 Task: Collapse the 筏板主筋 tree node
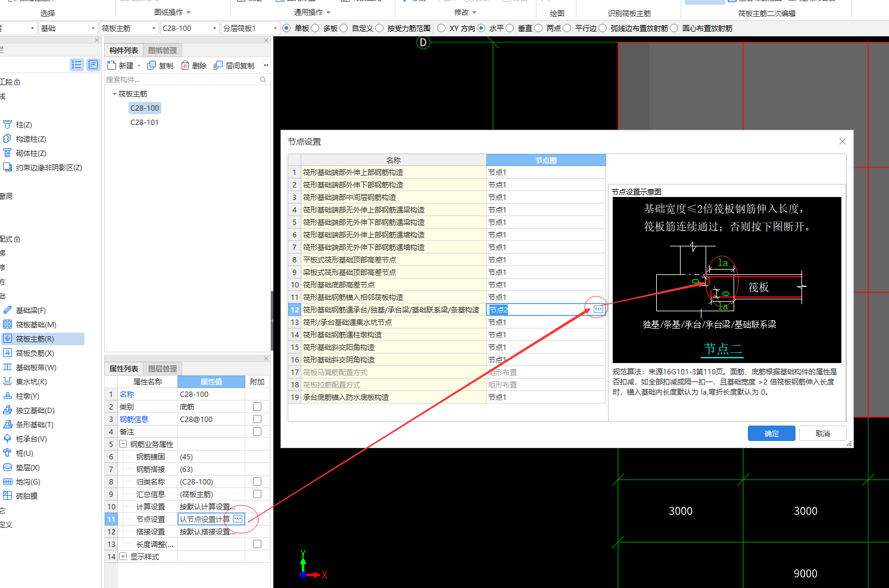(x=114, y=94)
